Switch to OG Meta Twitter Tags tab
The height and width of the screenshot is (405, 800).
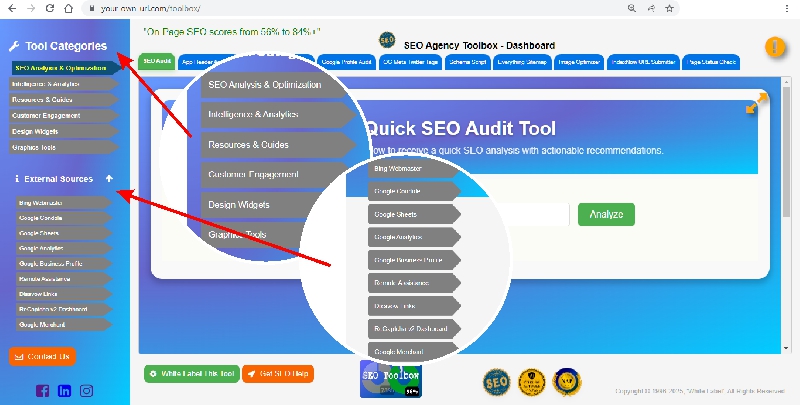click(x=410, y=62)
